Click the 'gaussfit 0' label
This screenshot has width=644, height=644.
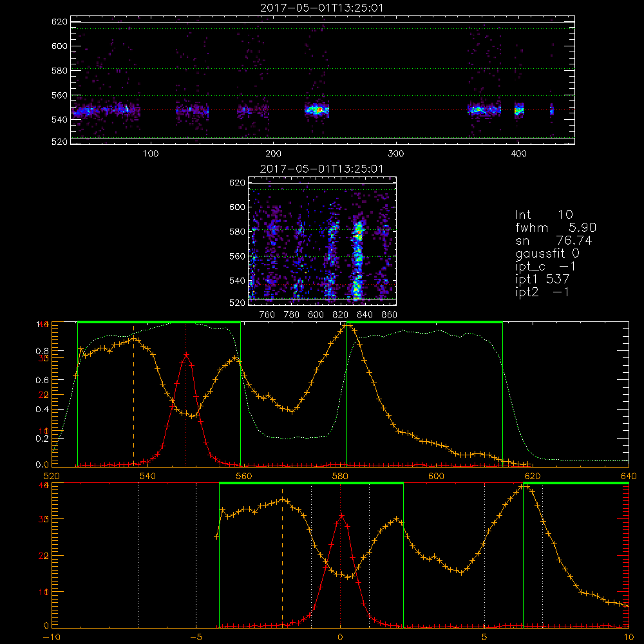pyautogui.click(x=547, y=253)
